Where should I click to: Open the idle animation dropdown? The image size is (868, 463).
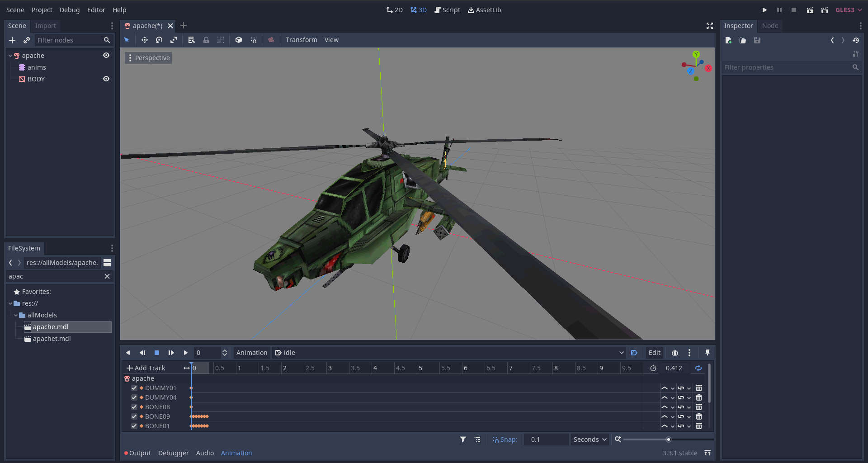pyautogui.click(x=448, y=353)
